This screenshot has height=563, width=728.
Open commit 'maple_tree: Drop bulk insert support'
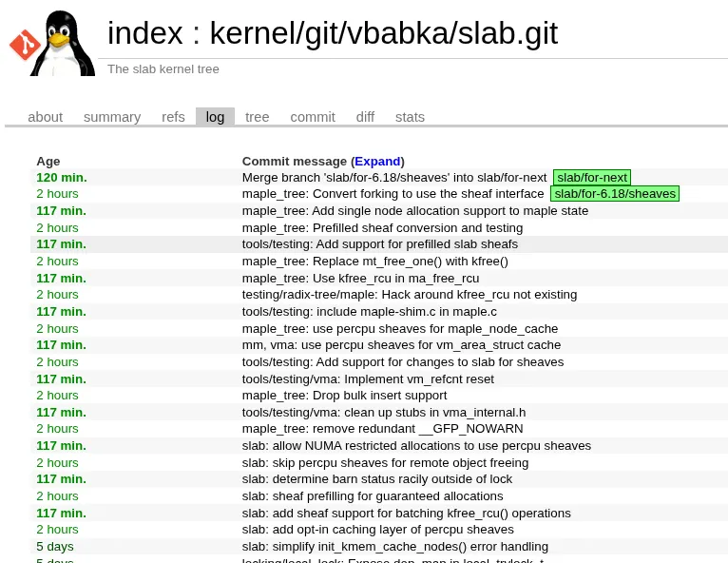coord(344,396)
